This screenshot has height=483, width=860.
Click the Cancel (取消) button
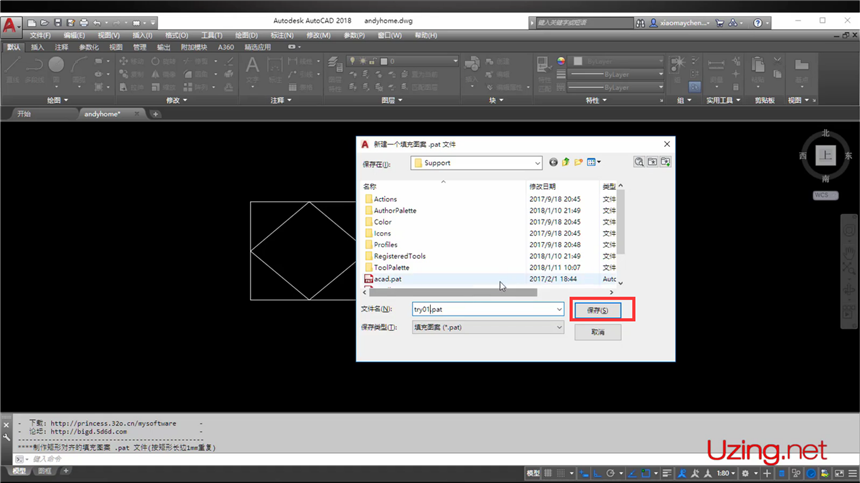point(598,332)
